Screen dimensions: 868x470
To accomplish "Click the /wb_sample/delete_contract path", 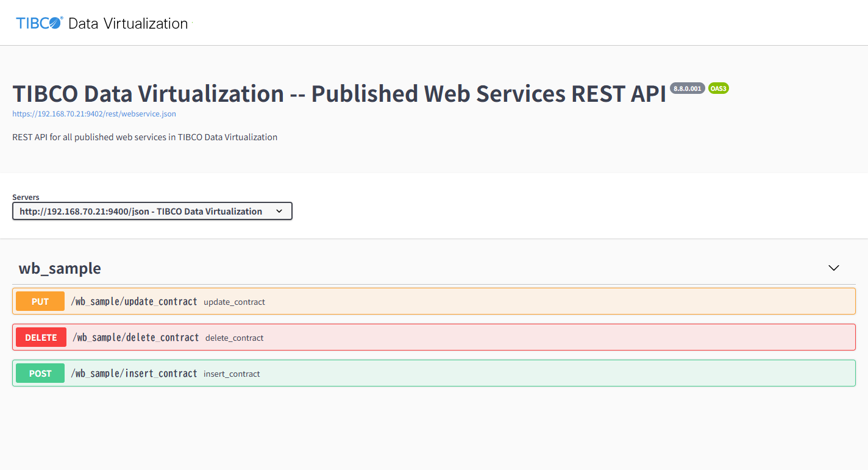I will 135,337.
